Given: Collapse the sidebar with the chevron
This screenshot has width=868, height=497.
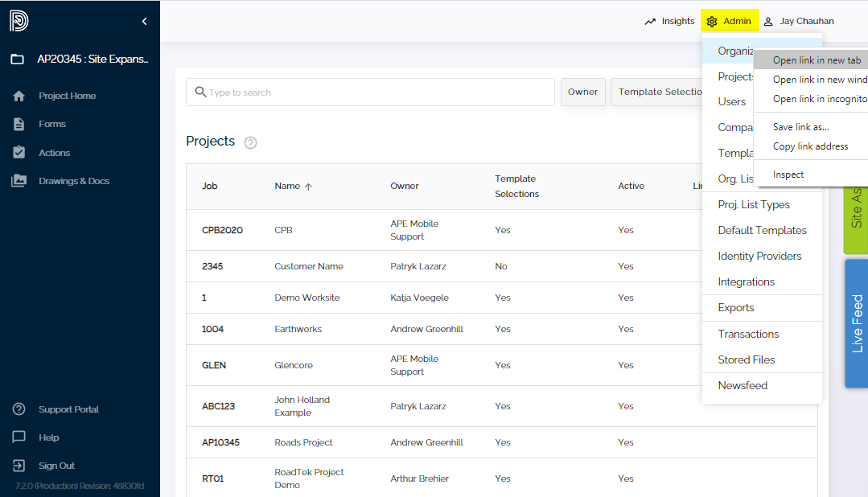Looking at the screenshot, I should (x=144, y=21).
